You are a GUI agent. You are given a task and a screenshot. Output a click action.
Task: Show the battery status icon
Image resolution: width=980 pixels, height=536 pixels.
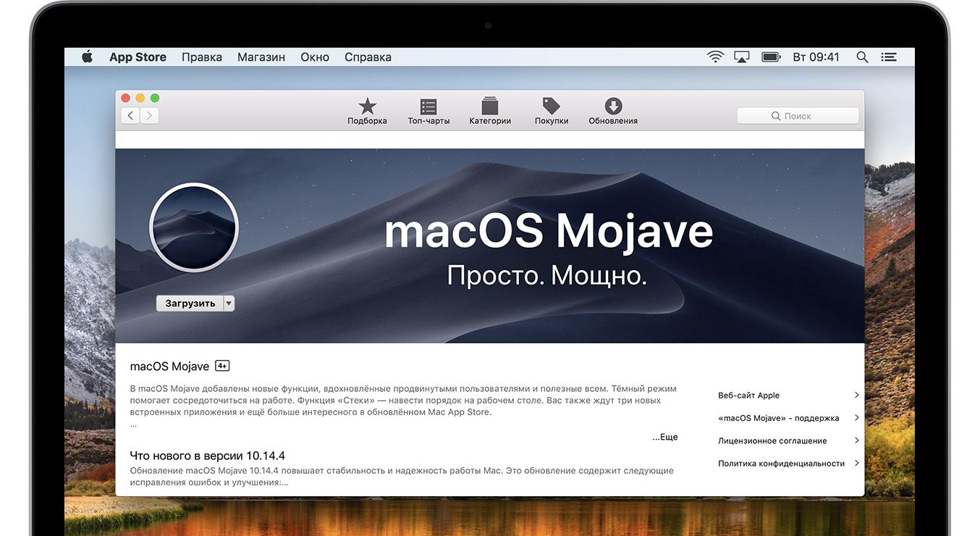tap(771, 56)
